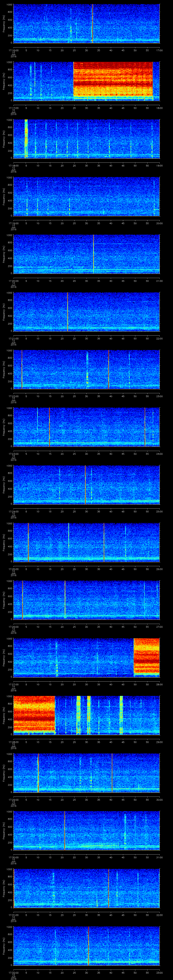Click the 29:00 end time label
Screen dimensions: 173x980
coord(159,742)
